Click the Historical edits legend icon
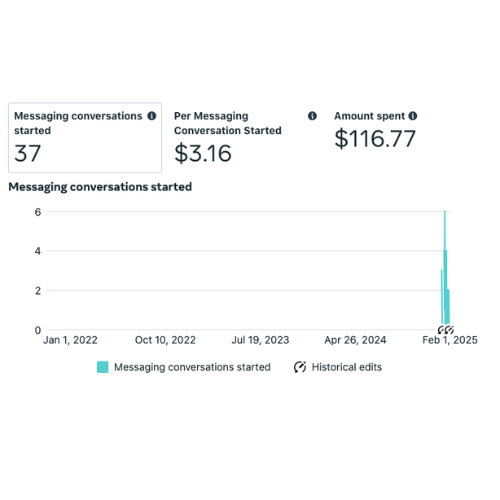Screen dimensions: 500x500 click(x=300, y=367)
